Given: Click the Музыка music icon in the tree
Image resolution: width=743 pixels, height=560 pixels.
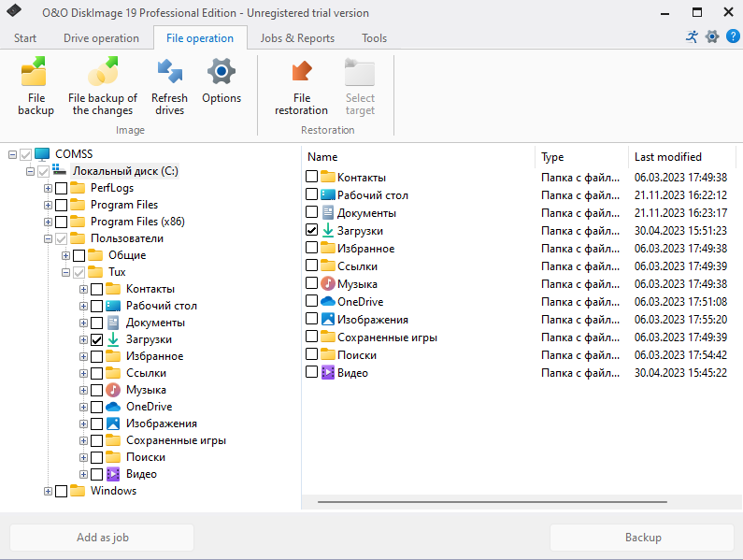Looking at the screenshot, I should pyautogui.click(x=113, y=390).
